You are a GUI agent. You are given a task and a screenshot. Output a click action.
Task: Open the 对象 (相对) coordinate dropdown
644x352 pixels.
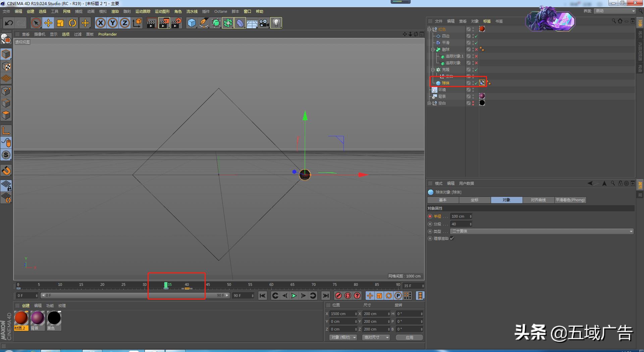click(x=343, y=337)
